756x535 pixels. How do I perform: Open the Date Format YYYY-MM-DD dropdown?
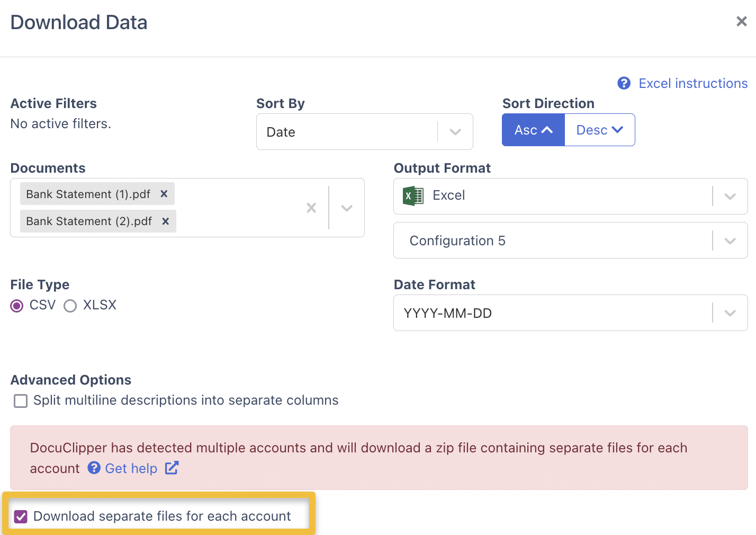tap(570, 313)
